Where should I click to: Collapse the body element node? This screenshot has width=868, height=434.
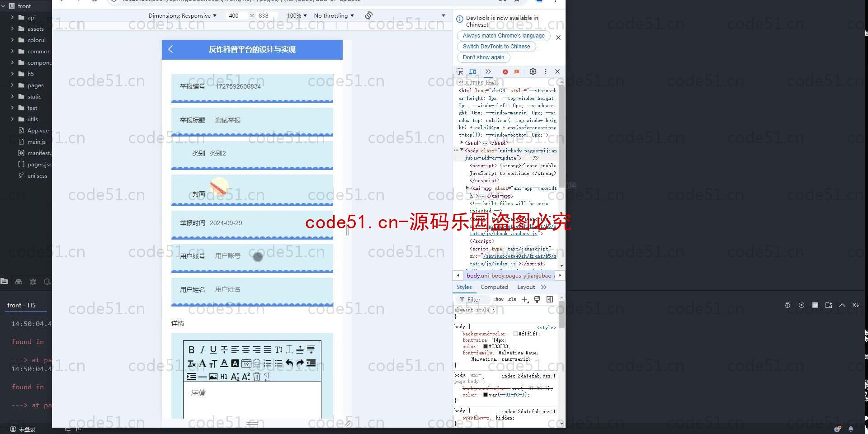click(x=462, y=150)
